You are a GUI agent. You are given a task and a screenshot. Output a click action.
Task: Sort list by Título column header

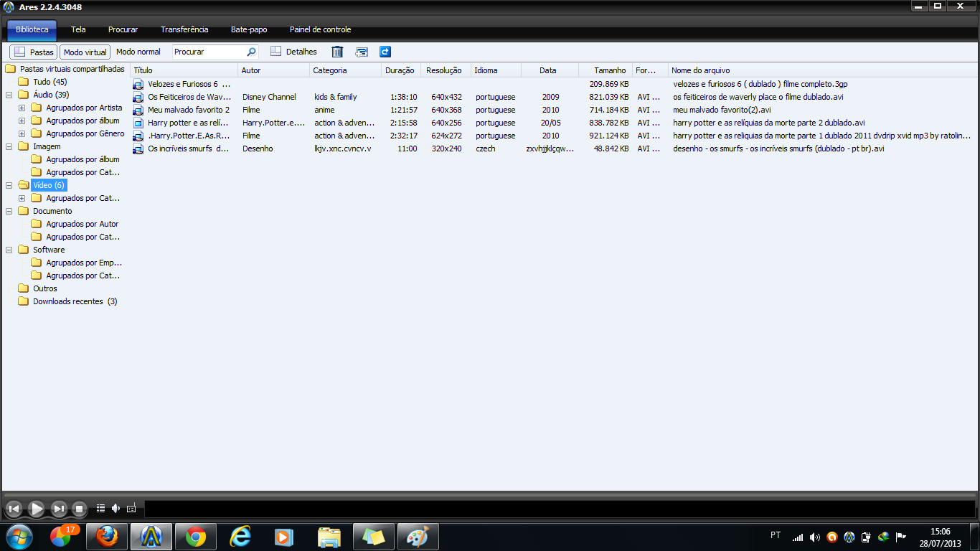184,70
